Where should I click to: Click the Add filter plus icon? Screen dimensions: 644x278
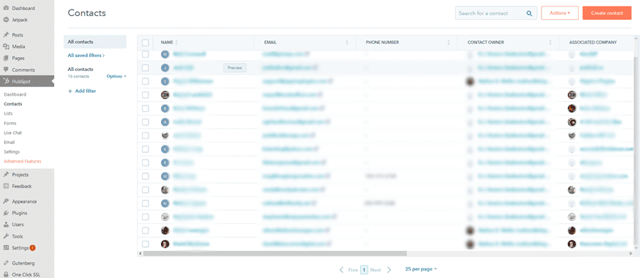click(x=70, y=91)
